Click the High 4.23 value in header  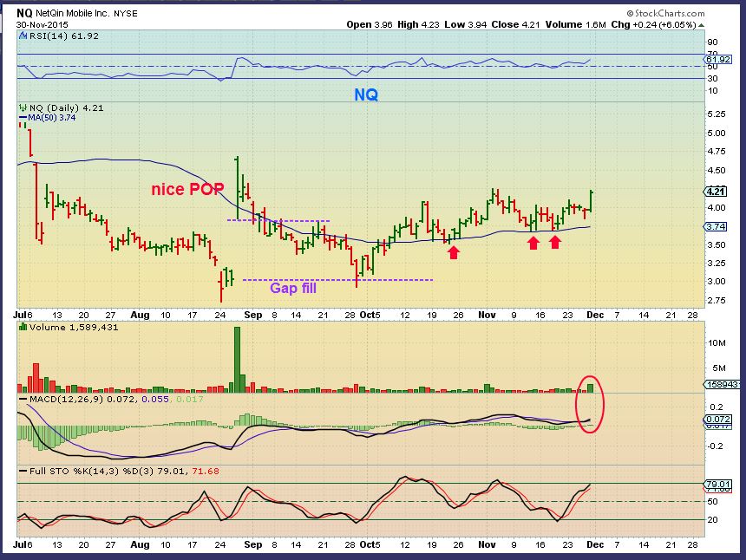point(418,25)
